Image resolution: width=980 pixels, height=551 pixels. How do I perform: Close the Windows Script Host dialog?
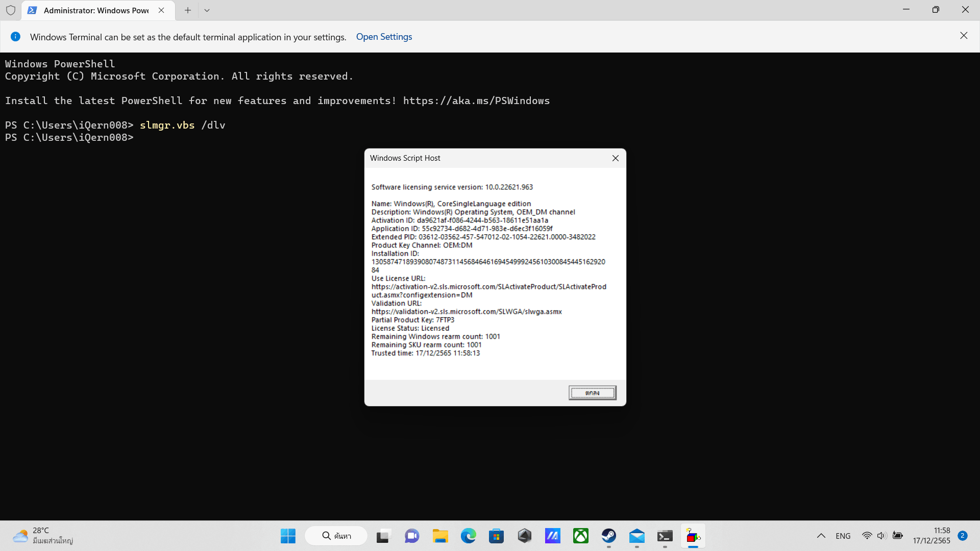click(615, 158)
